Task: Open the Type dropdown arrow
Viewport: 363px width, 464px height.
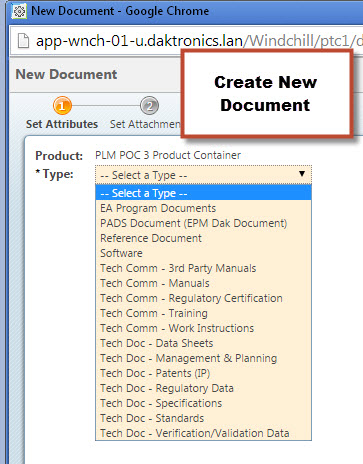Action: tap(302, 174)
